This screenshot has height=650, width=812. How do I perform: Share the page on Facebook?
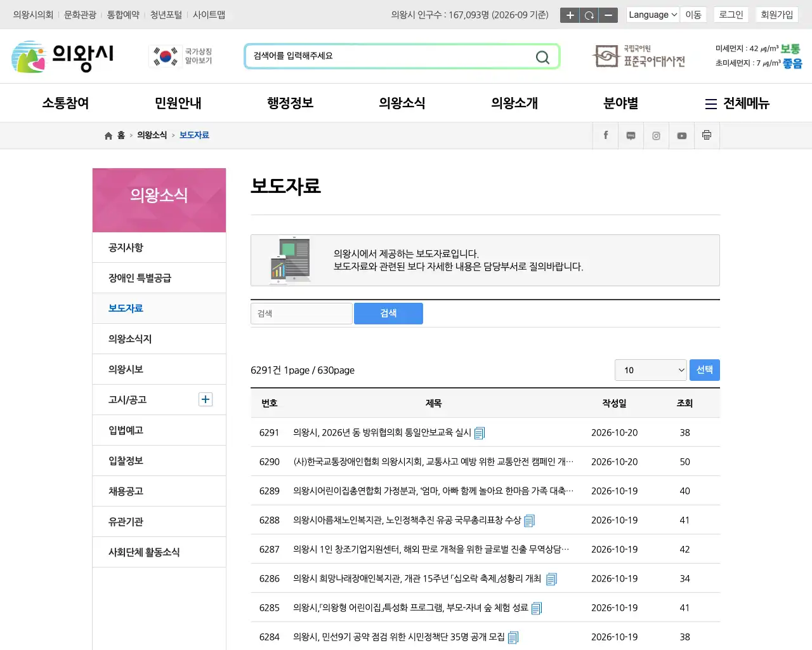pos(606,135)
